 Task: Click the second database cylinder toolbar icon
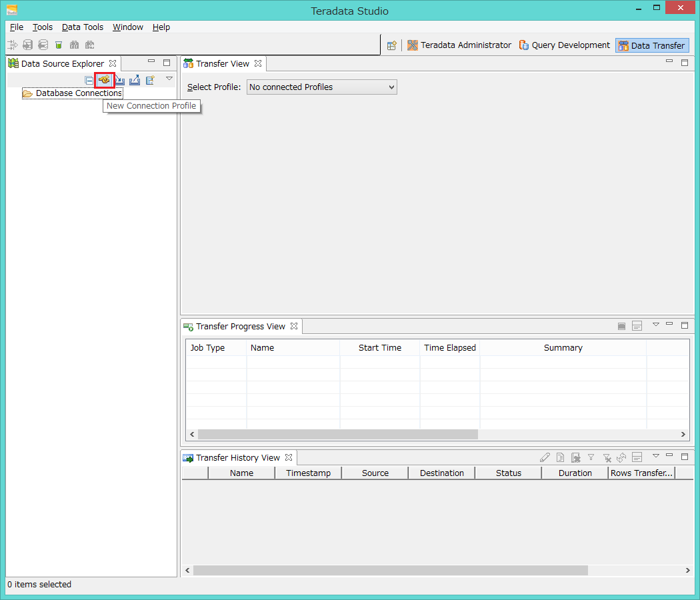click(x=43, y=45)
